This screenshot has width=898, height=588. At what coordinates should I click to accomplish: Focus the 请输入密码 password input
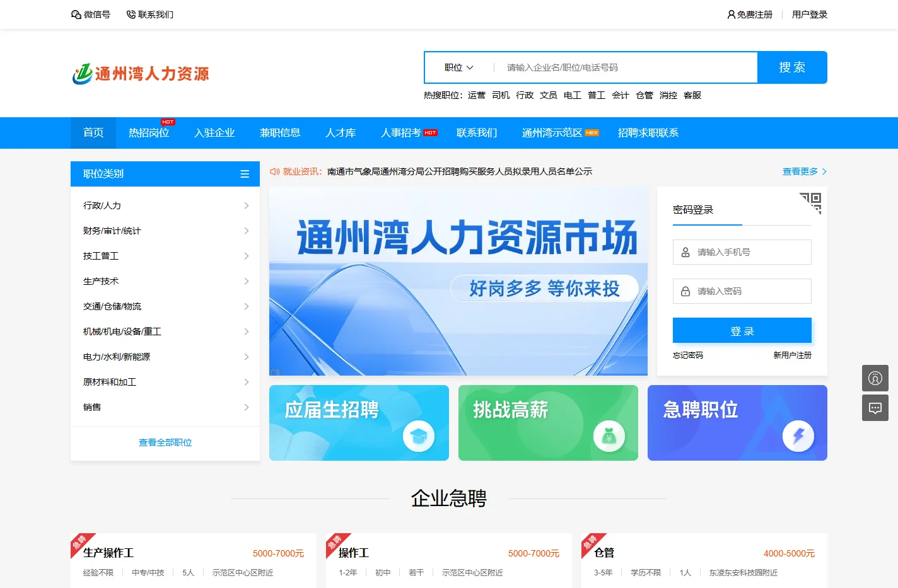click(742, 291)
